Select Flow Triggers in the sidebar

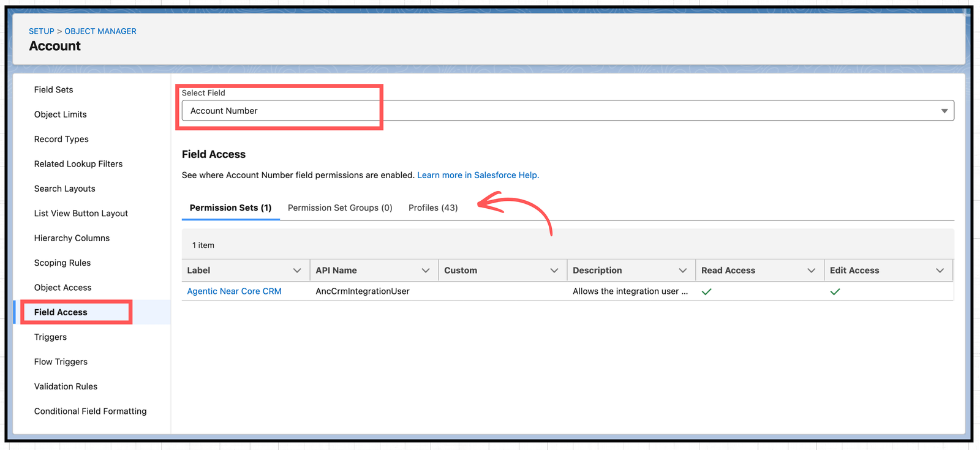(x=61, y=362)
